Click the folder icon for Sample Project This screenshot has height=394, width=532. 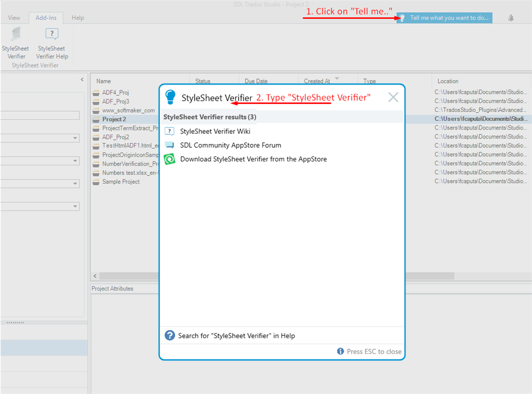tap(96, 182)
